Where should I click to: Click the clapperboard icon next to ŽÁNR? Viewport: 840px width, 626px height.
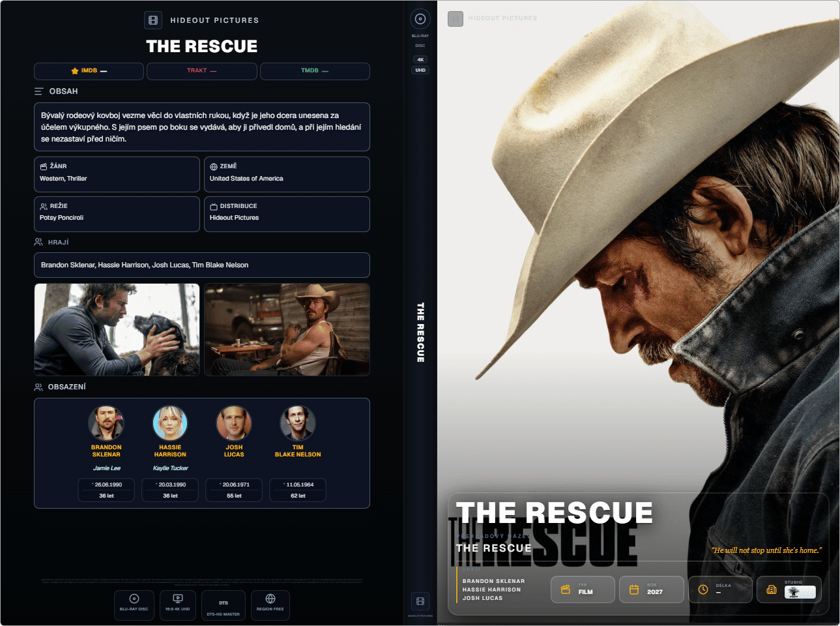tap(44, 166)
